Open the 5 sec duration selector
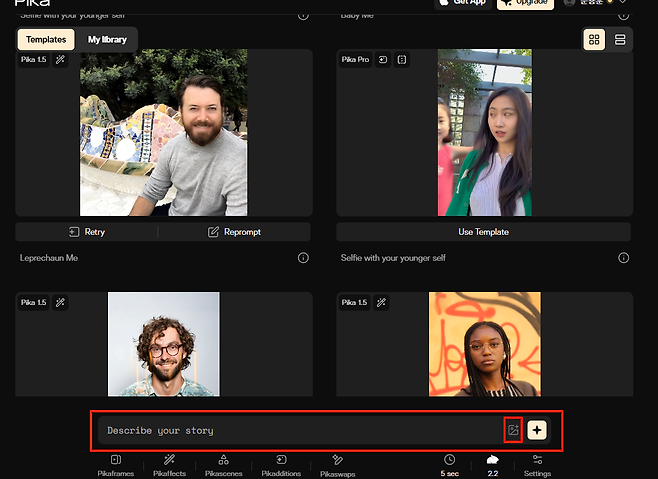 pos(450,465)
